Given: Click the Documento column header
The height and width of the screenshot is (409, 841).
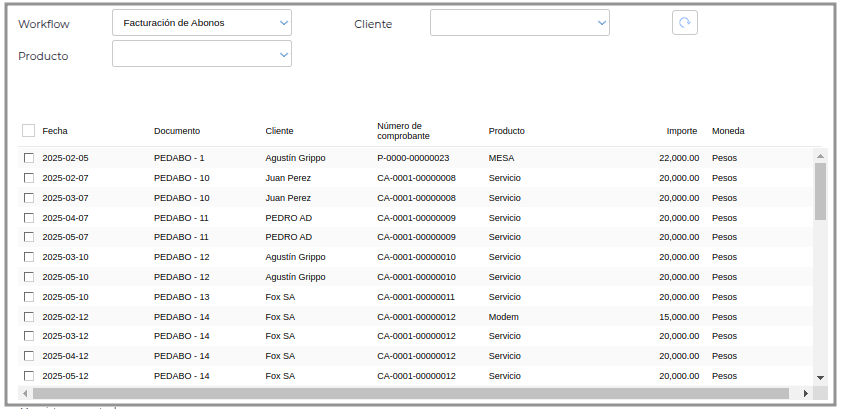Looking at the screenshot, I should click(176, 131).
